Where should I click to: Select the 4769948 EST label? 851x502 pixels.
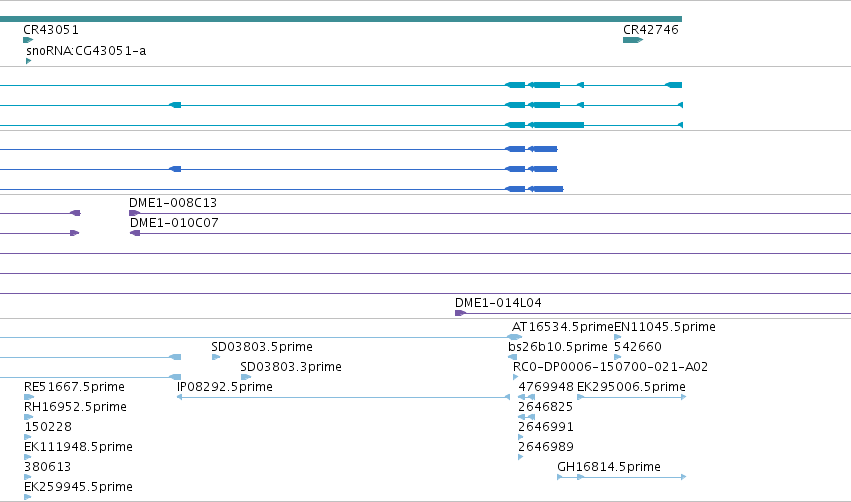click(x=546, y=387)
